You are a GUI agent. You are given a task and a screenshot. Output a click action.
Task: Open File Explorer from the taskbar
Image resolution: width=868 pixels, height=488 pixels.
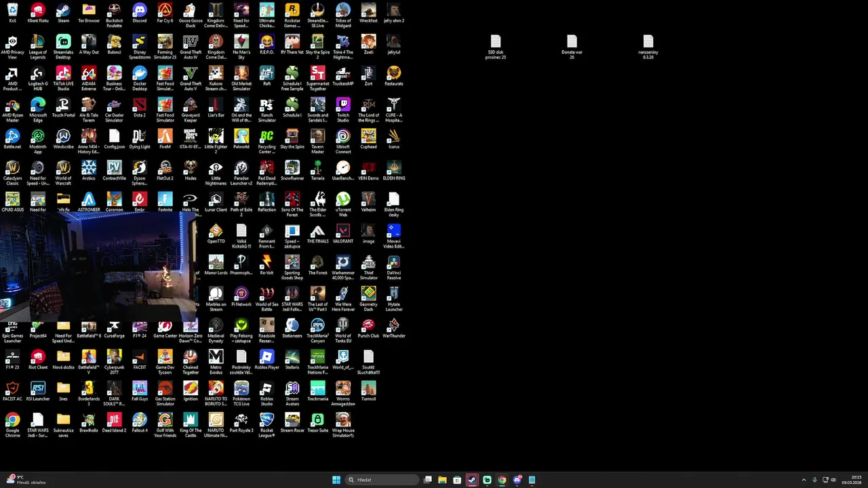coord(442,480)
